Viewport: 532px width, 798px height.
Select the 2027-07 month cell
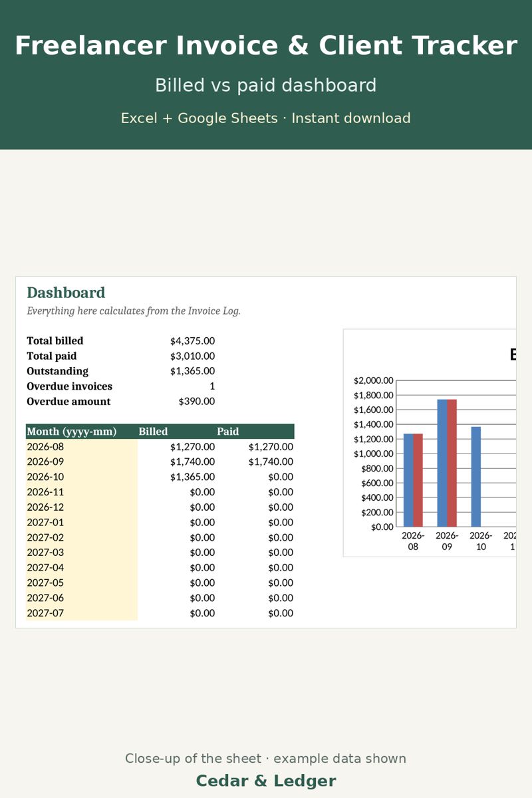pos(82,613)
